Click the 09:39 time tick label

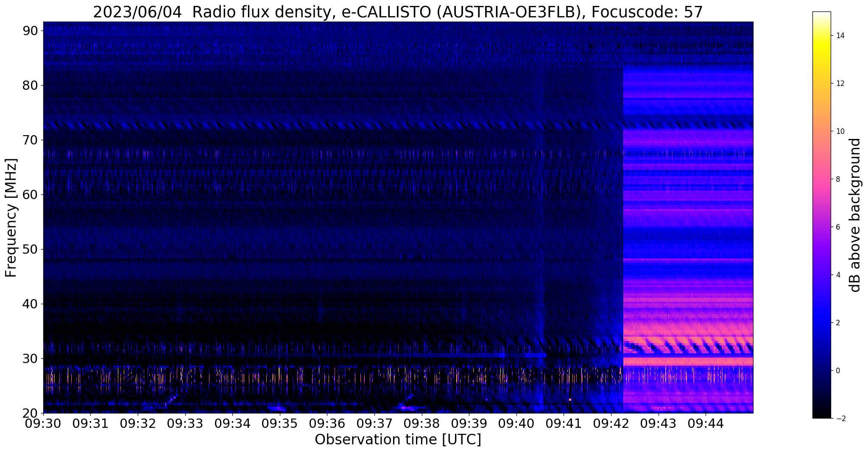click(469, 424)
